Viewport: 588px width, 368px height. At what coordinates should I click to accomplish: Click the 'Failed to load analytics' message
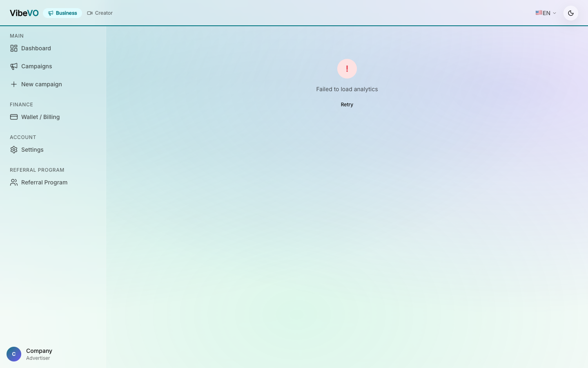[x=347, y=89]
